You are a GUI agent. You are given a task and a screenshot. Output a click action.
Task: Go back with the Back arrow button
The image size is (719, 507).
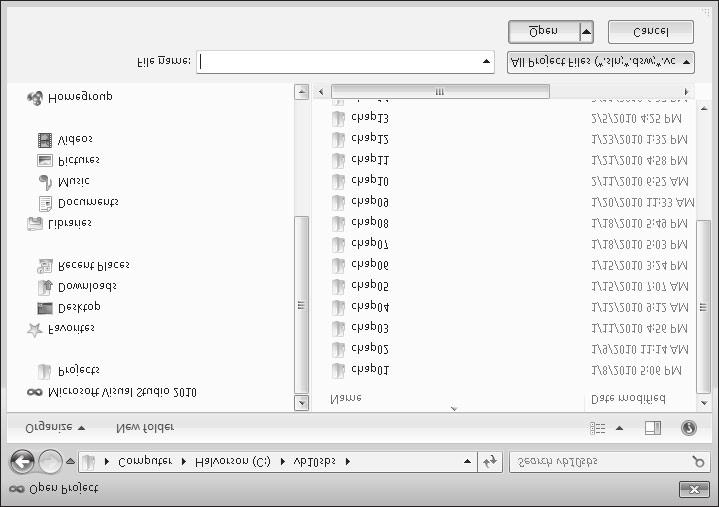pyautogui.click(x=22, y=461)
